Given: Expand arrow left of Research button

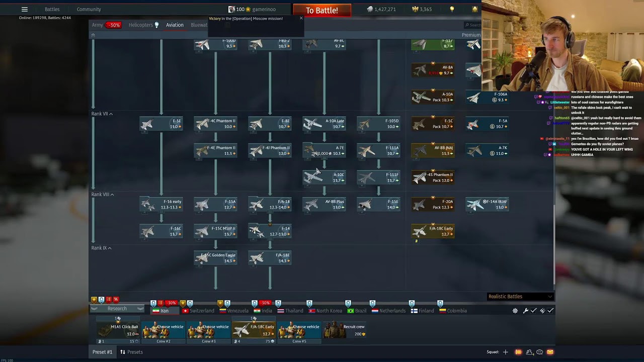Looking at the screenshot, I should click(x=94, y=309).
